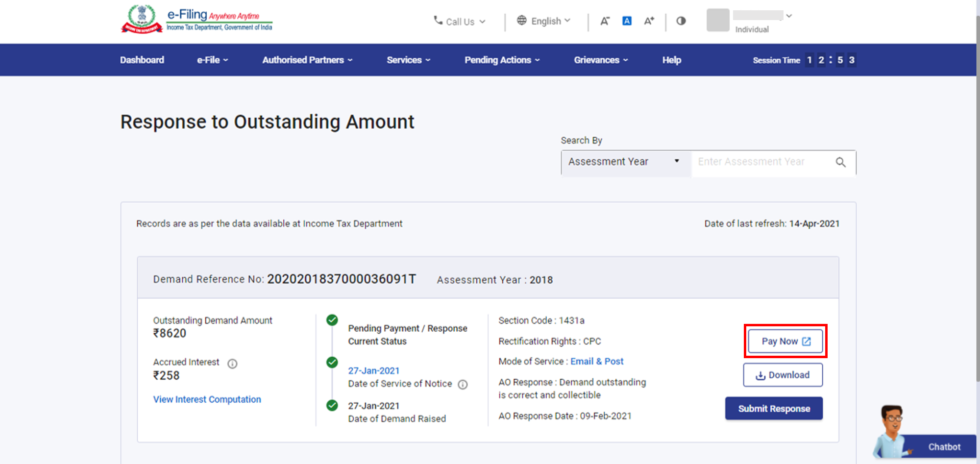The height and width of the screenshot is (464, 980).
Task: Expand the user profile dropdown
Action: tap(789, 16)
